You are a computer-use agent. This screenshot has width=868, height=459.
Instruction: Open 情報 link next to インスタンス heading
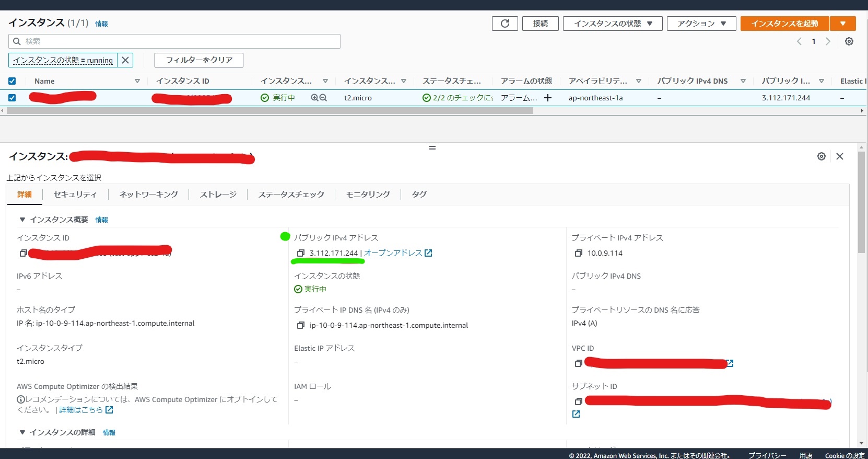[101, 24]
